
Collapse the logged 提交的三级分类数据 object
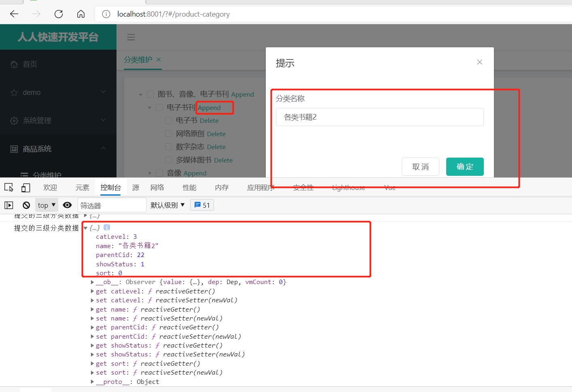[85, 228]
